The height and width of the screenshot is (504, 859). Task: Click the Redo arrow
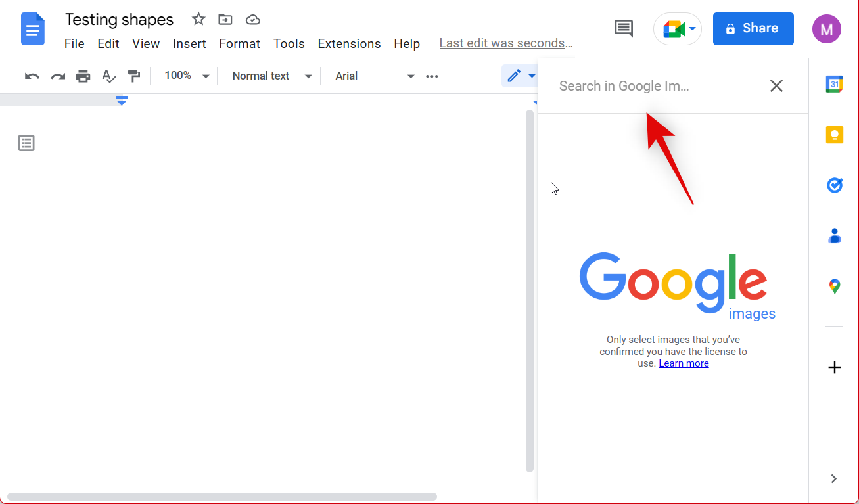pyautogui.click(x=58, y=76)
